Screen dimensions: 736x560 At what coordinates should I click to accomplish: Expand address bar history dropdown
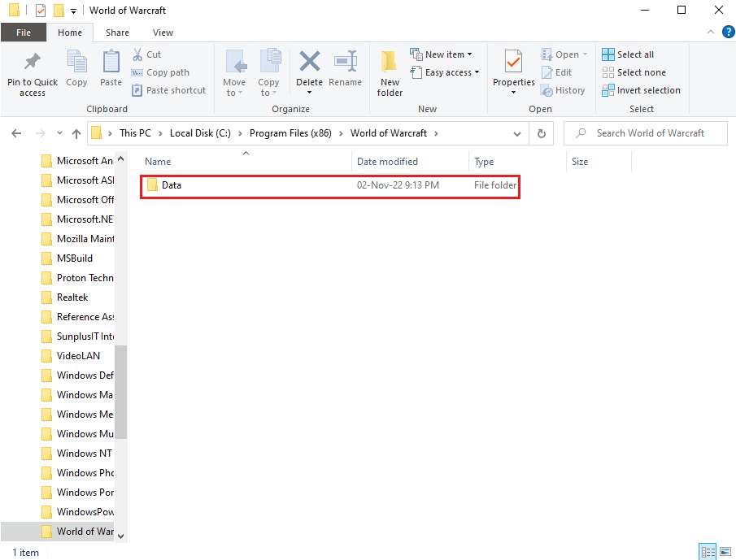click(x=516, y=133)
